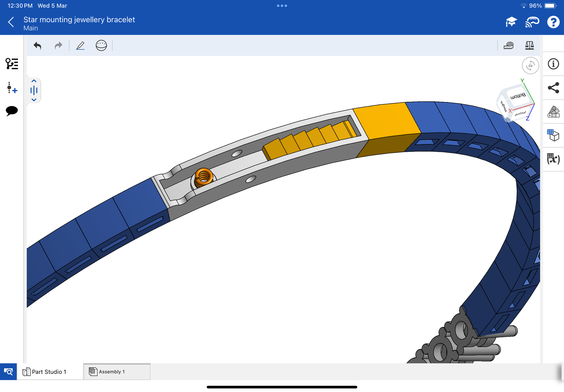Tap the Redo arrow icon
This screenshot has height=392, width=564.
[58, 46]
